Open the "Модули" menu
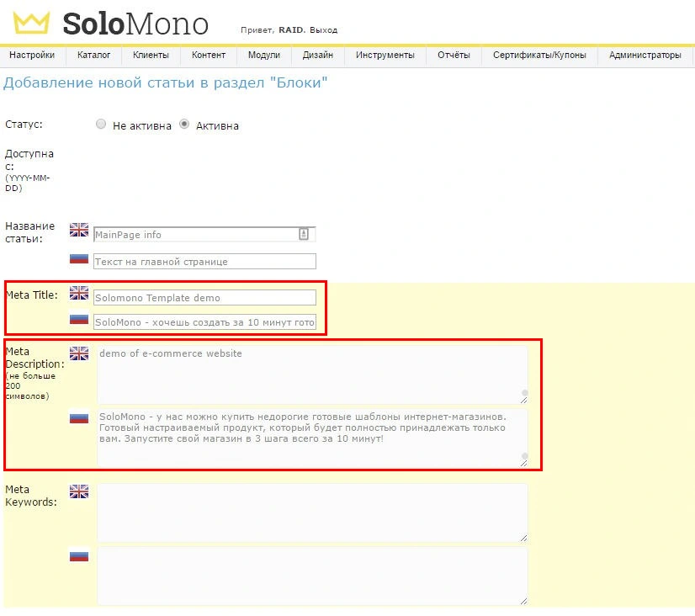Viewport: 695px width, 616px height. tap(264, 56)
